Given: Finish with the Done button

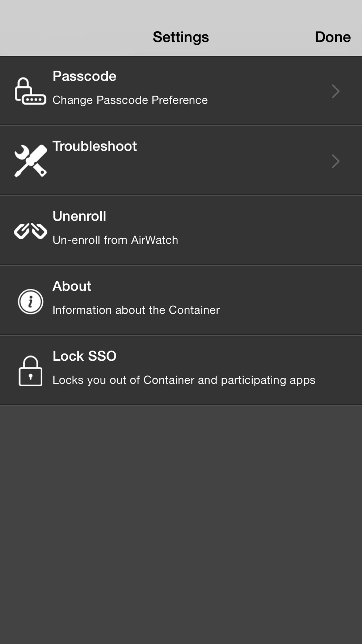Looking at the screenshot, I should click(333, 37).
